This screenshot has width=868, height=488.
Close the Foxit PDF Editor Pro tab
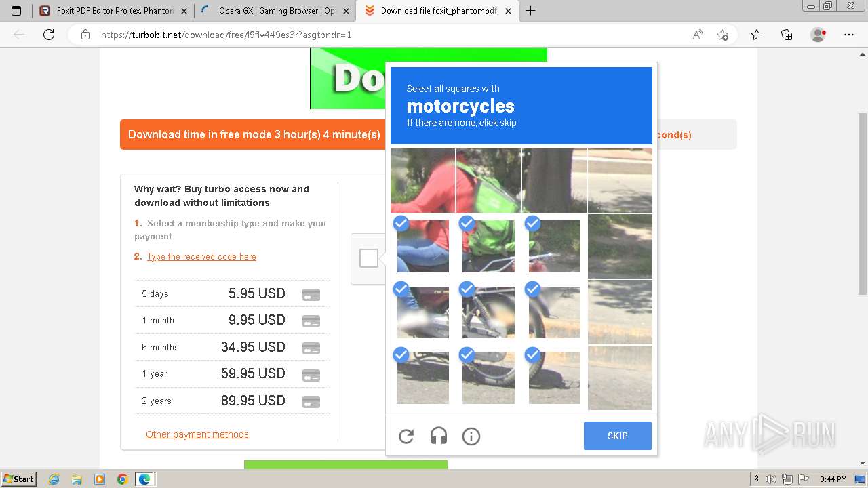click(x=184, y=11)
